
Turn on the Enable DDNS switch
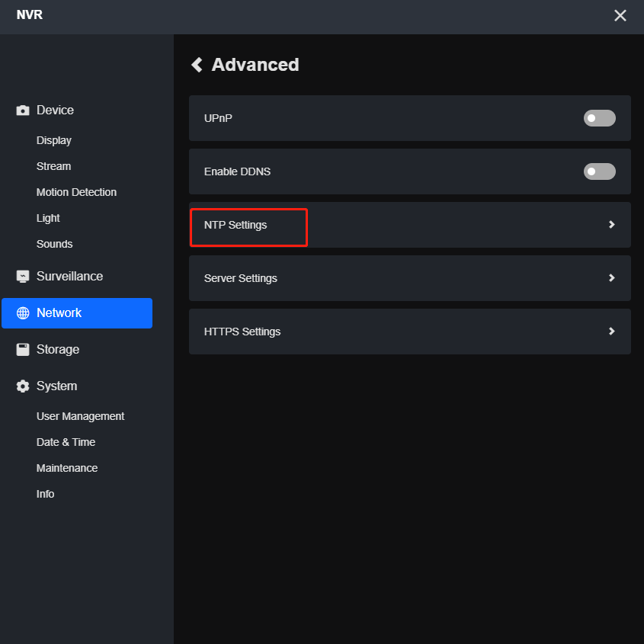(x=599, y=171)
